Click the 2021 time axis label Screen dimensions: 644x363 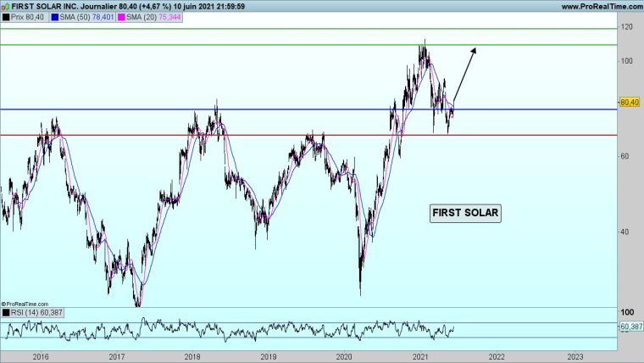pyautogui.click(x=420, y=357)
